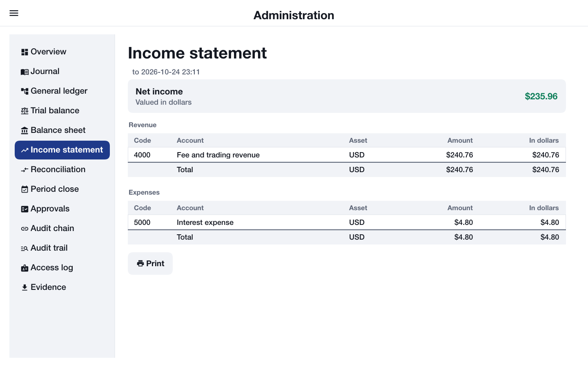Click Expenses table Code column header
The height and width of the screenshot is (368, 588).
pyautogui.click(x=143, y=208)
